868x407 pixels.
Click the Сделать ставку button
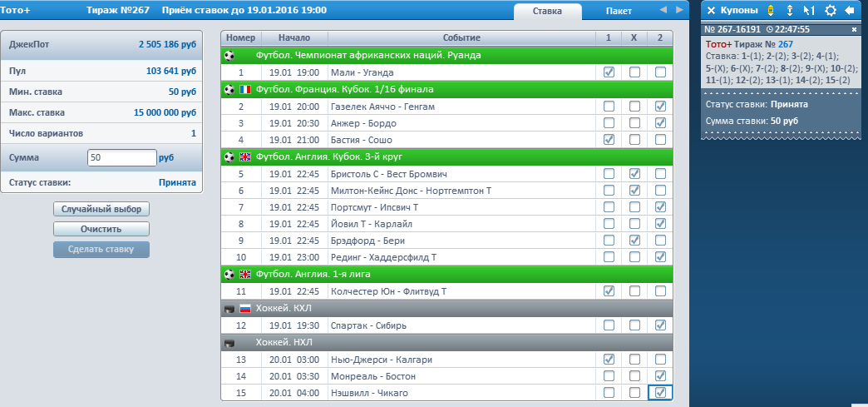(101, 250)
